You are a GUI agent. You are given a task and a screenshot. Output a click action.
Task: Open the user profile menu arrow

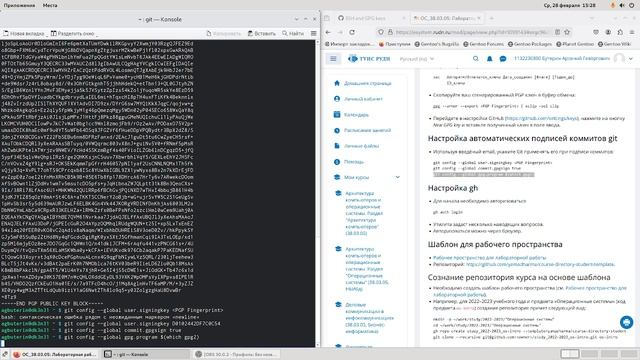coord(631,59)
